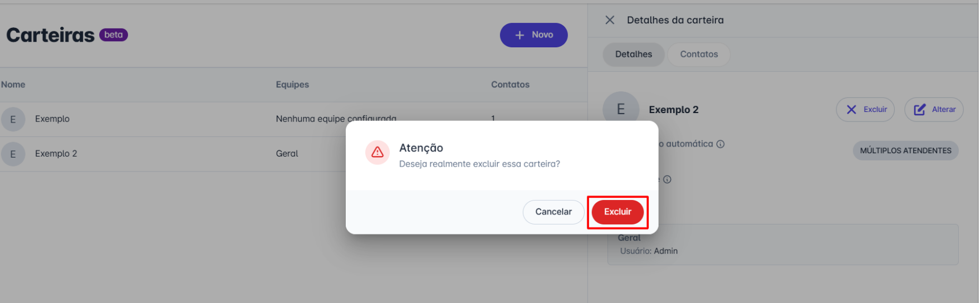Click the info icon above Geral card
The width and height of the screenshot is (980, 303).
(x=667, y=179)
